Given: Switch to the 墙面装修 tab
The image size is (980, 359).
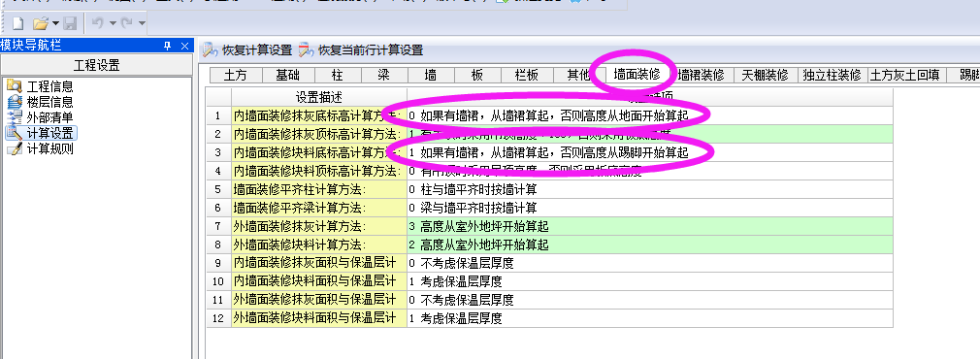Looking at the screenshot, I should tap(637, 75).
